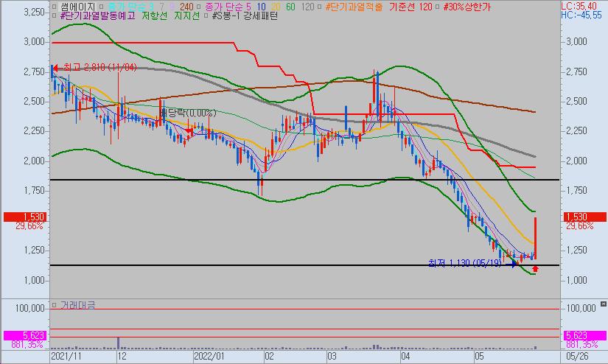Toggle checkbox before 종가 단순 5
Screen dimensions: 608x364
pos(198,7)
